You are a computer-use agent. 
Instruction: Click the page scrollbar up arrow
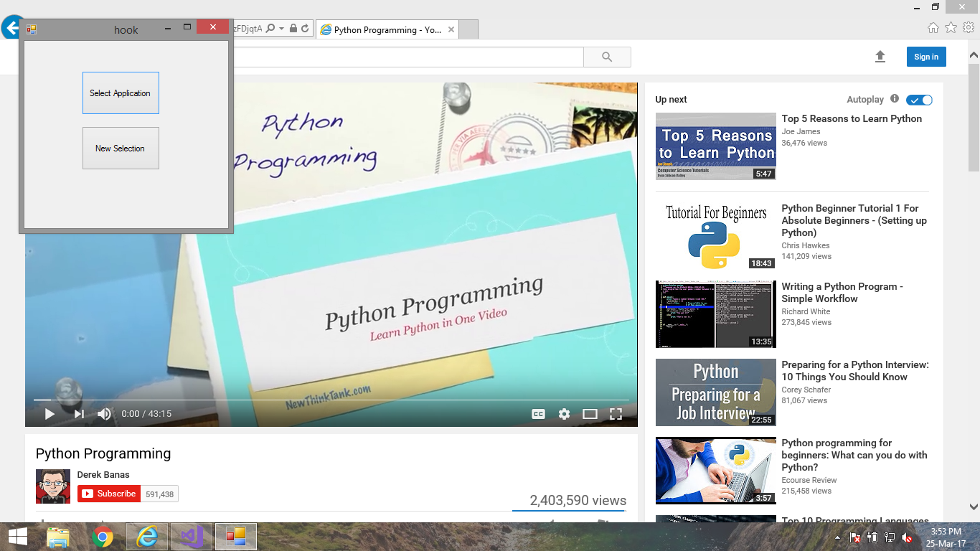[974, 55]
